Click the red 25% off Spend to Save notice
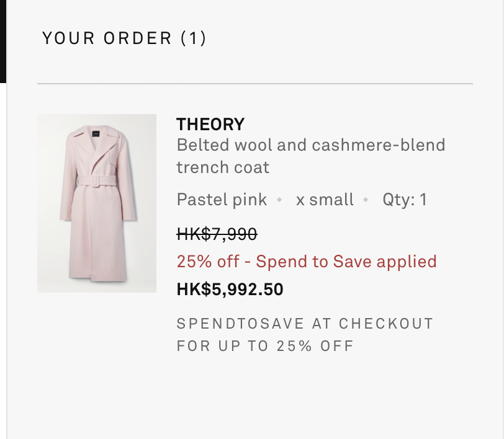Viewport: 504px width, 439px height. click(307, 261)
